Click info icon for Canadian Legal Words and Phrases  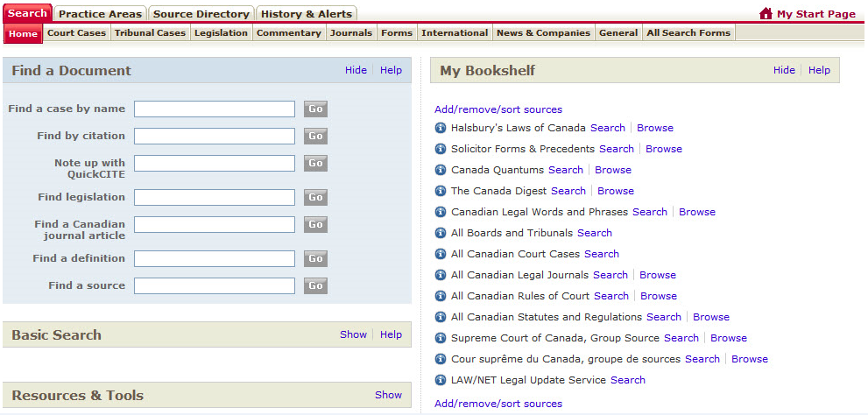[441, 212]
